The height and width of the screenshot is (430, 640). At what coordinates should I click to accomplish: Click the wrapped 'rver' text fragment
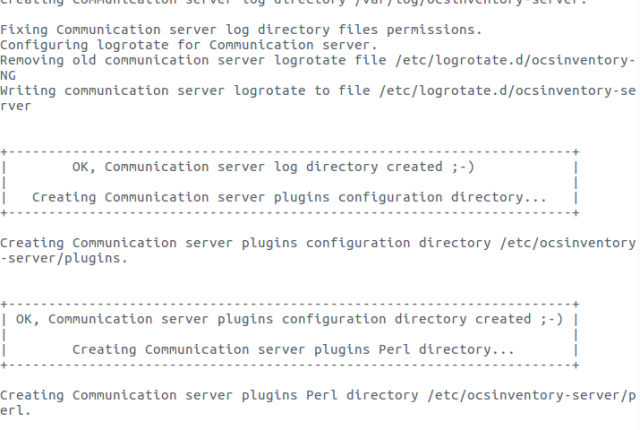16,106
